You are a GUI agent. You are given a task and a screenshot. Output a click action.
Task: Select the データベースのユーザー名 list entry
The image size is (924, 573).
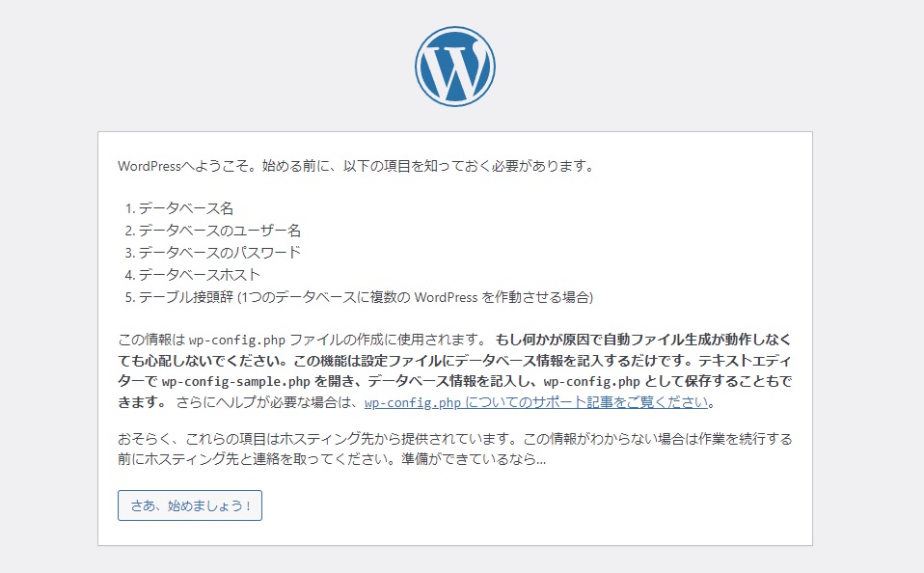click(x=219, y=231)
